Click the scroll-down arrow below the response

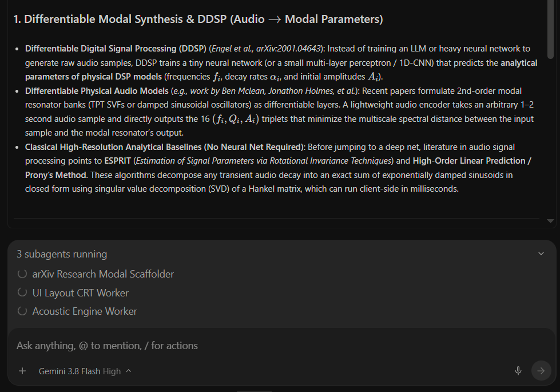coord(550,221)
